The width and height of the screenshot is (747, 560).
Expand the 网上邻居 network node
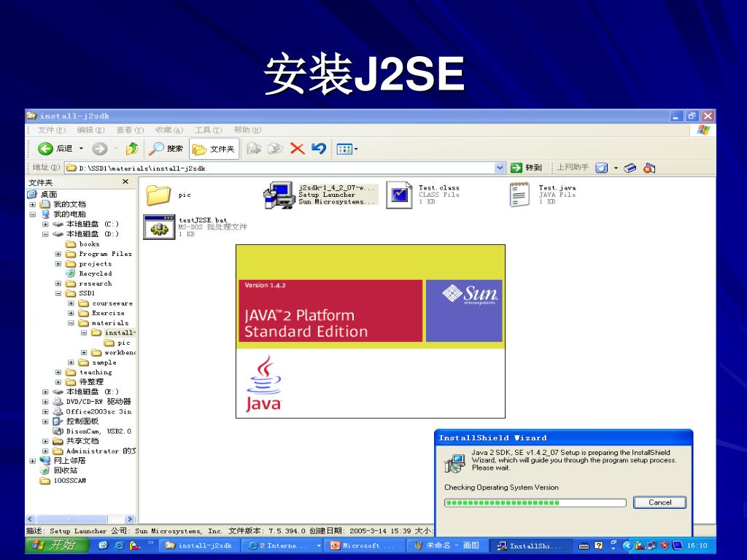point(32,461)
